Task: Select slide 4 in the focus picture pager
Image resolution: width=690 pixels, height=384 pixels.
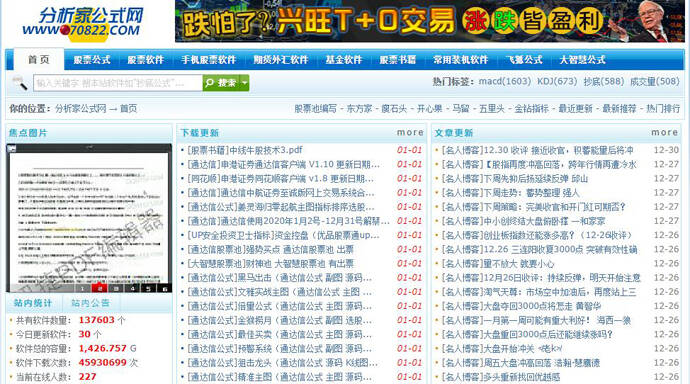Action: 132,289
